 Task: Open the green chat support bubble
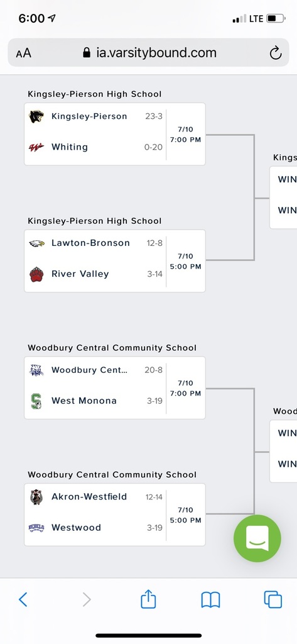pyautogui.click(x=257, y=538)
